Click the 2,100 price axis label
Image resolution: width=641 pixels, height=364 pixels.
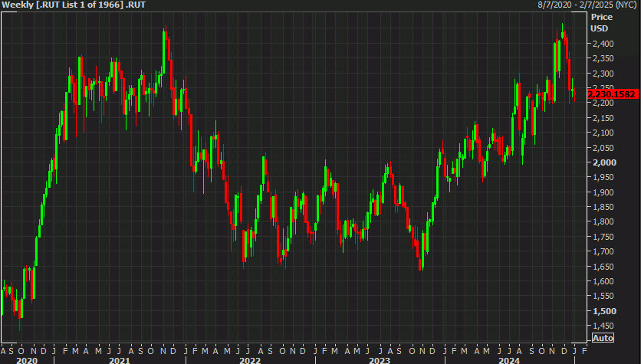[602, 133]
